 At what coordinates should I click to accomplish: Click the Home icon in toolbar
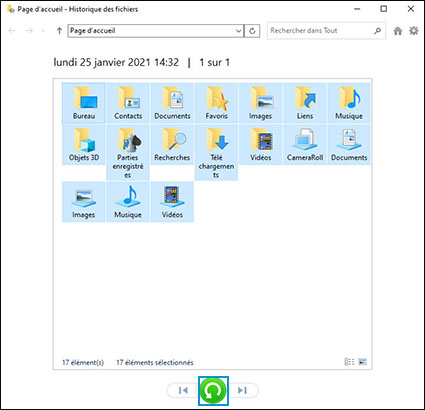tap(398, 31)
